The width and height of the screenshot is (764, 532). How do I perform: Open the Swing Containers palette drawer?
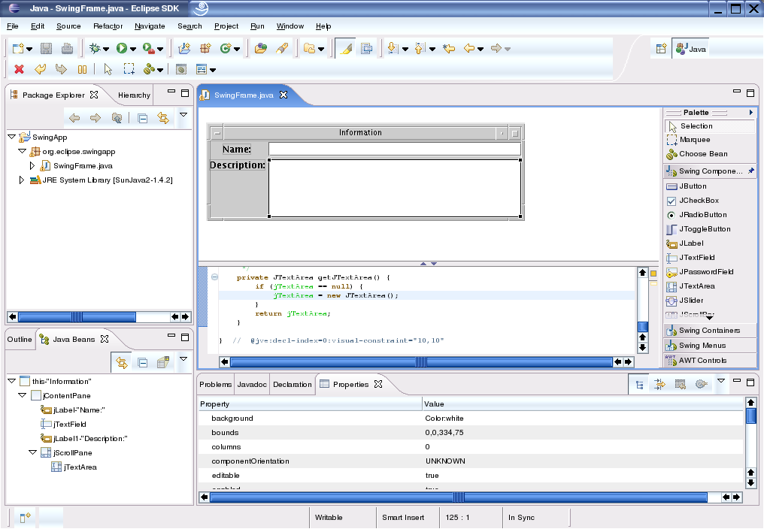(709, 331)
